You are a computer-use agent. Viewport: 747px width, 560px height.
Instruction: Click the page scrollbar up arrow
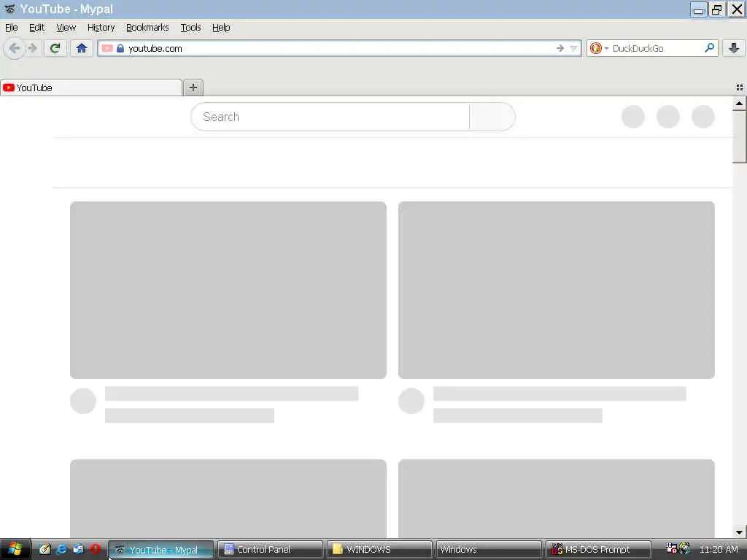tap(739, 104)
